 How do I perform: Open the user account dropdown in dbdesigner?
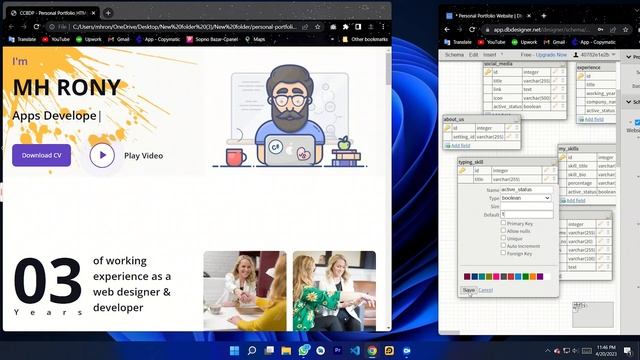(x=594, y=55)
